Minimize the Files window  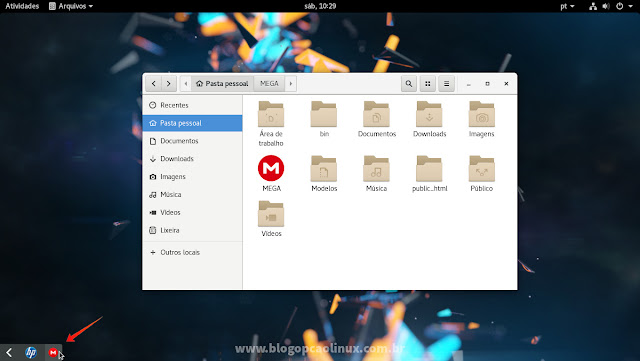[x=469, y=84]
